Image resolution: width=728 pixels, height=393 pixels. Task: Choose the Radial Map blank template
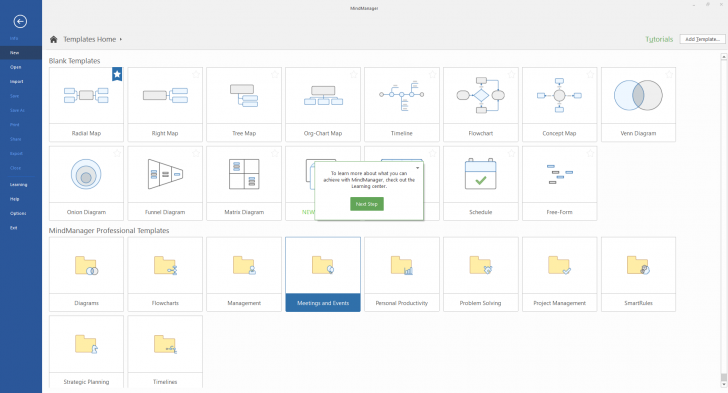click(86, 105)
